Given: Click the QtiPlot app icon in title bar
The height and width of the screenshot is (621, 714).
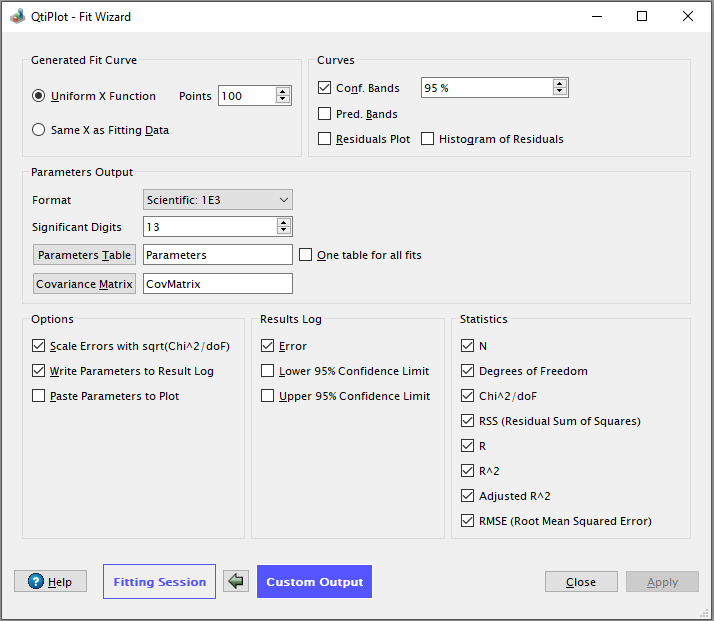Looking at the screenshot, I should pos(17,16).
